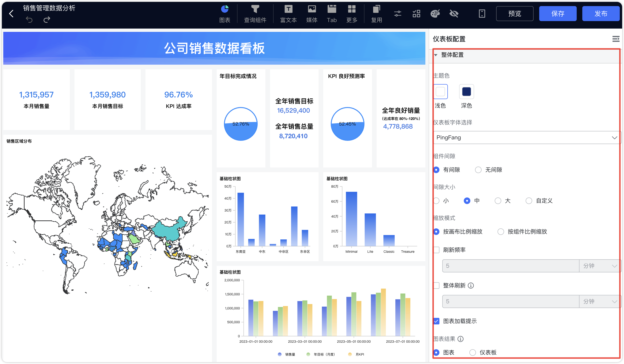Select the KPI 达成率 card

click(x=178, y=100)
